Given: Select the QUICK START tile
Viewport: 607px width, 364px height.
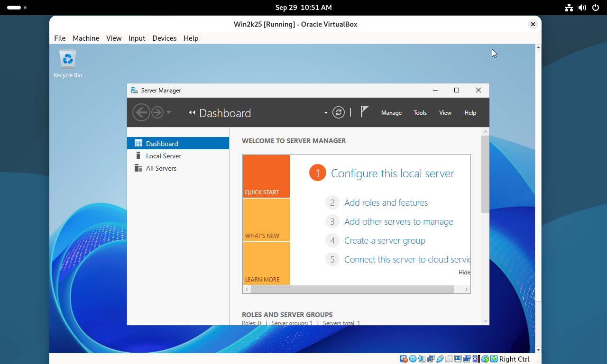Looking at the screenshot, I should pyautogui.click(x=266, y=176).
